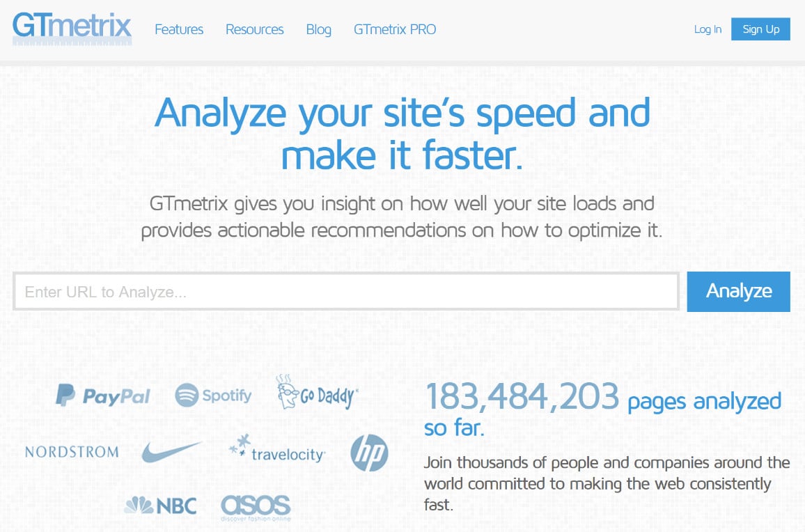Open the Resources menu

[254, 29]
